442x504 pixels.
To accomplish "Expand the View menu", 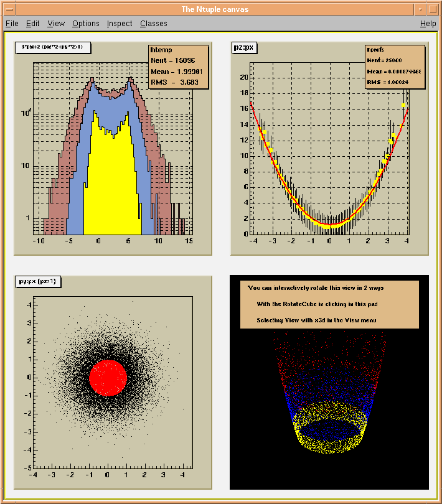I will [x=56, y=24].
